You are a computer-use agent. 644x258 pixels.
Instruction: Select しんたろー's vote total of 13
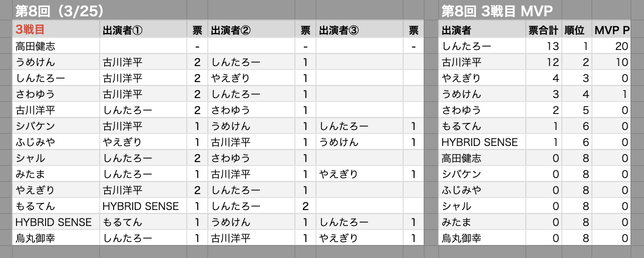click(543, 46)
